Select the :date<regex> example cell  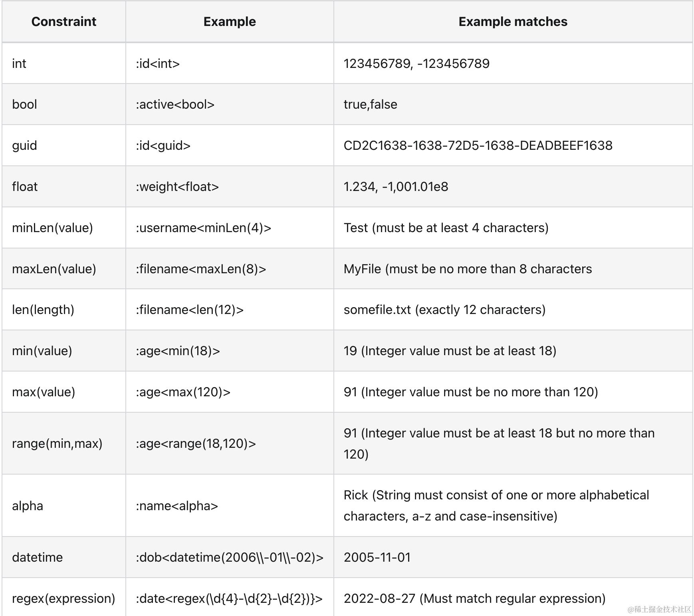(x=229, y=598)
